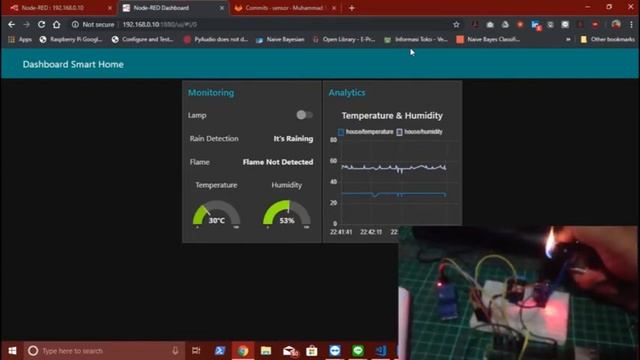
Task: Expand the hidden bookmarks chevron
Action: coord(568,39)
